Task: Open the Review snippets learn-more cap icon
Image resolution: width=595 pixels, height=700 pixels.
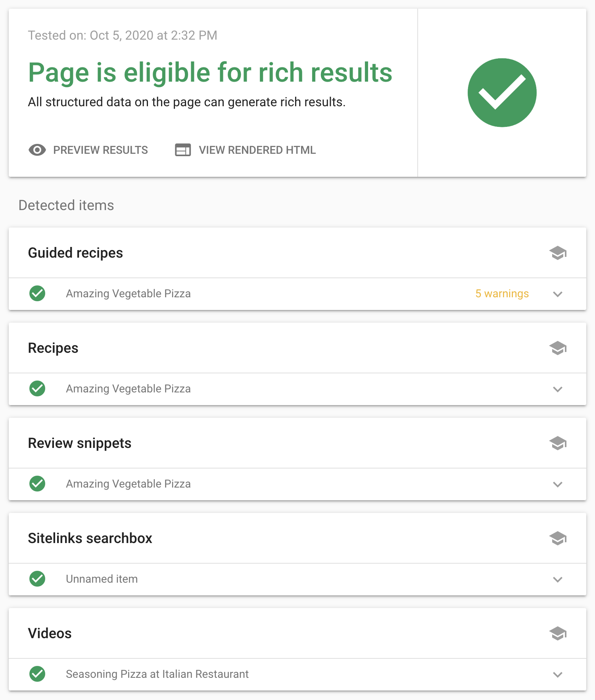Action: (x=558, y=443)
